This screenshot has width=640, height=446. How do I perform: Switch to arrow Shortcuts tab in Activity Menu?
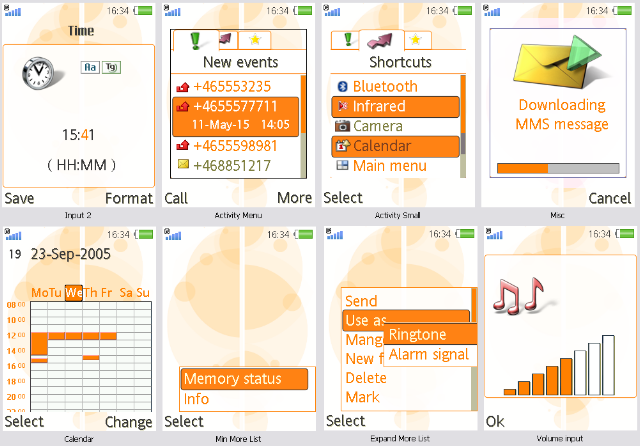point(227,40)
